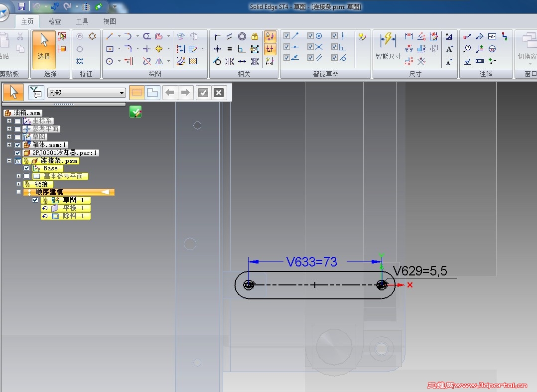Switch to the 工具 ribbon tab
The width and height of the screenshot is (537, 392).
tap(82, 21)
